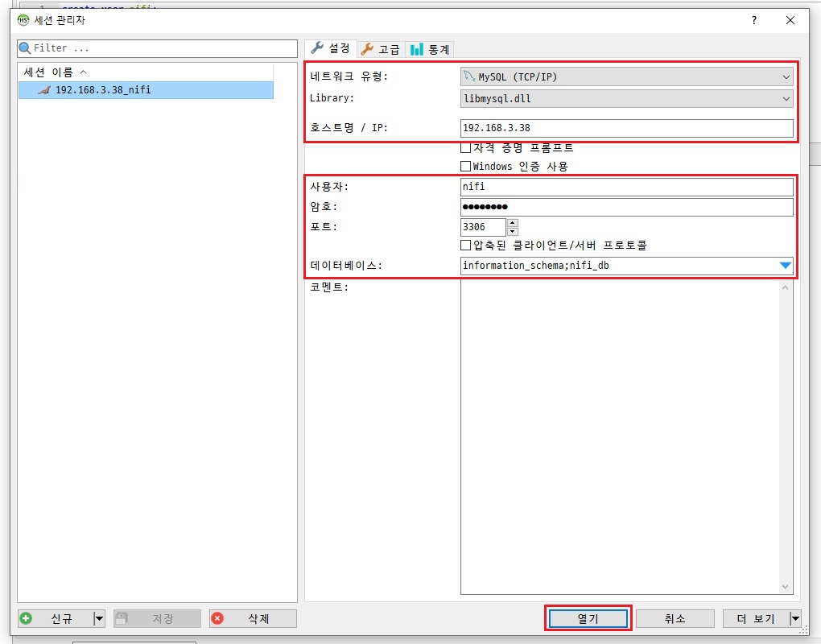The height and width of the screenshot is (644, 821).
Task: Click the 포트 field showing 3306
Action: [483, 227]
